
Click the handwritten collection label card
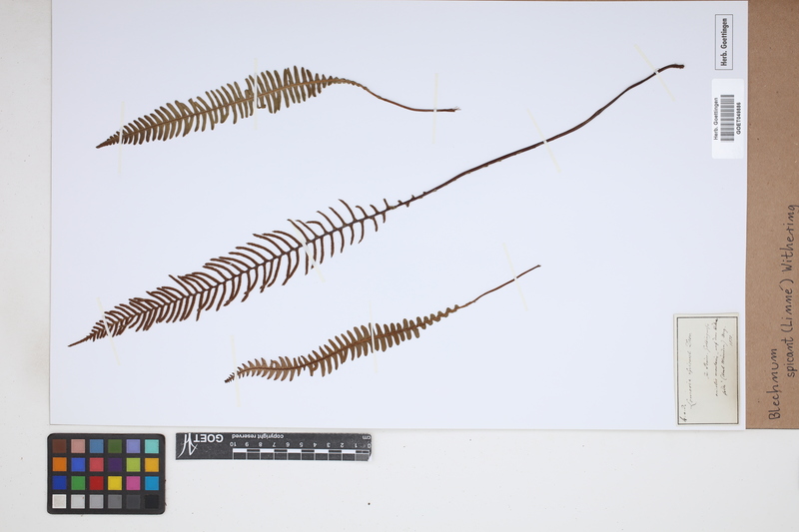(x=706, y=369)
